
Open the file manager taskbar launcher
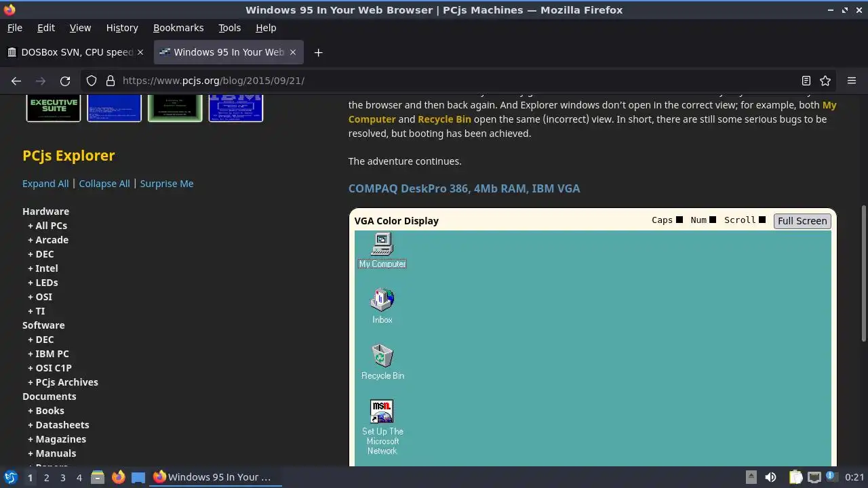pyautogui.click(x=97, y=477)
